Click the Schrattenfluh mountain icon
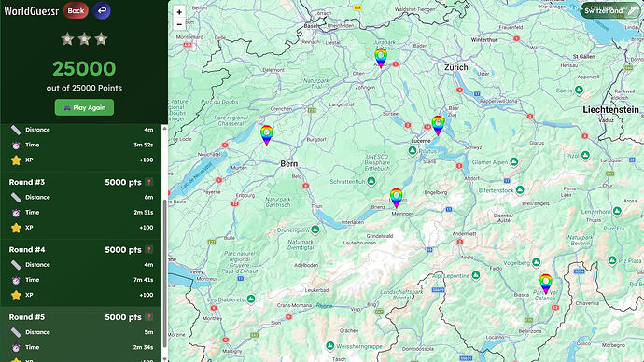 pyautogui.click(x=371, y=181)
